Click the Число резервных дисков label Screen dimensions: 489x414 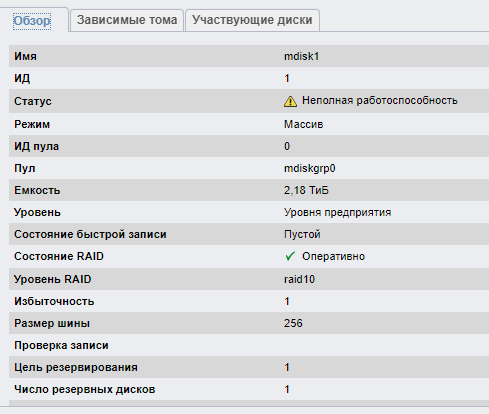[85, 389]
